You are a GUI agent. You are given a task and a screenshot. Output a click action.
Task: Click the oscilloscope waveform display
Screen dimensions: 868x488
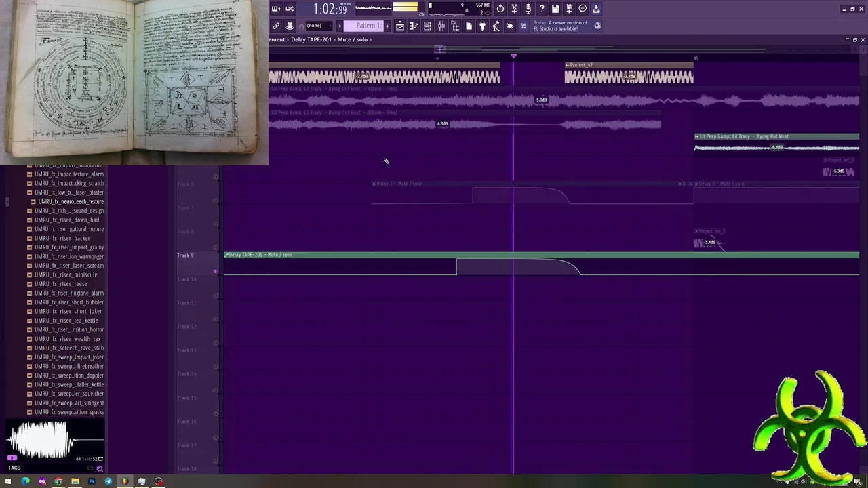[x=373, y=8]
